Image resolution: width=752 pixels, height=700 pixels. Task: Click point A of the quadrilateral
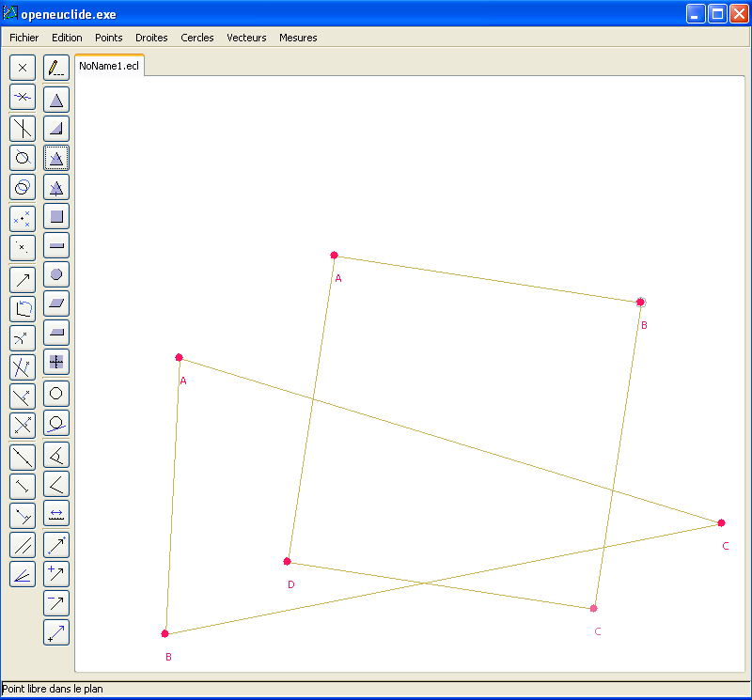click(335, 255)
